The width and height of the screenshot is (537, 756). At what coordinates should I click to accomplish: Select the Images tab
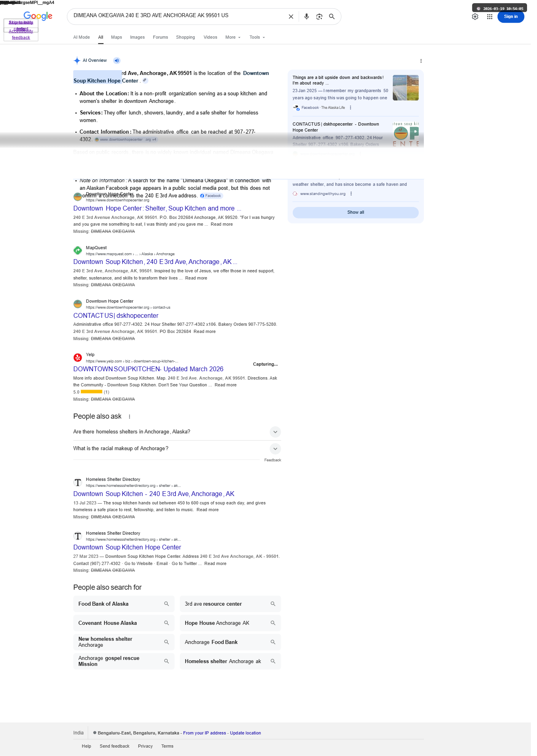[137, 37]
